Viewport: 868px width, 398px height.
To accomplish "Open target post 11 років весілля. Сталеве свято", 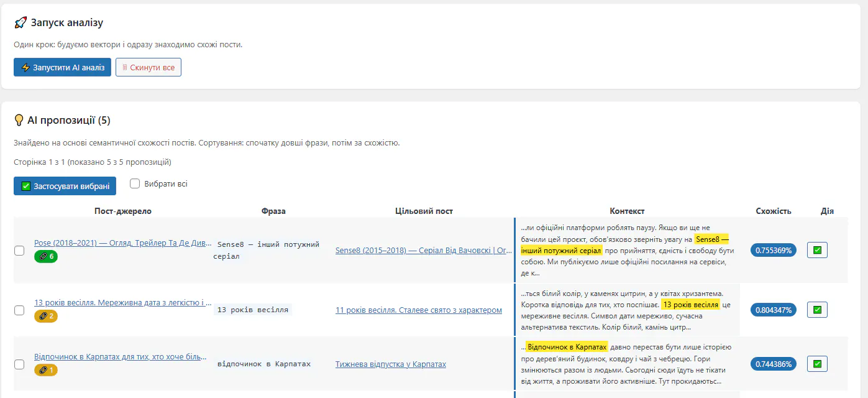I will (x=419, y=310).
